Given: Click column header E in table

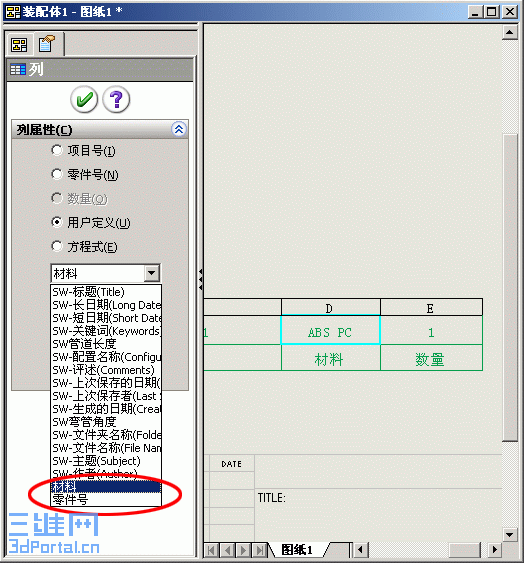Looking at the screenshot, I should [431, 308].
